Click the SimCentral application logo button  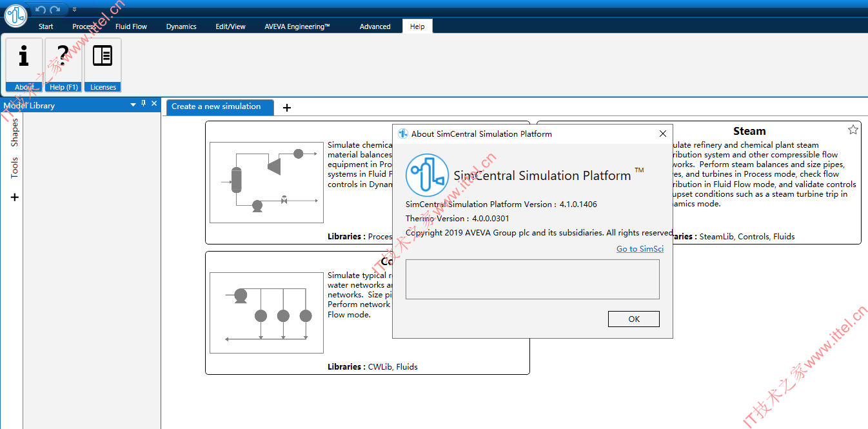[15, 15]
